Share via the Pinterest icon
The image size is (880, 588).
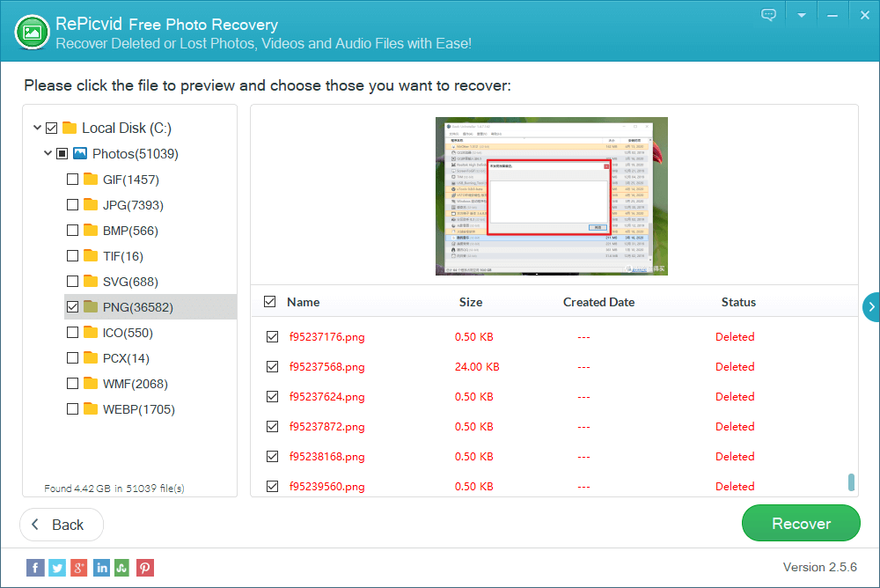pos(145,568)
